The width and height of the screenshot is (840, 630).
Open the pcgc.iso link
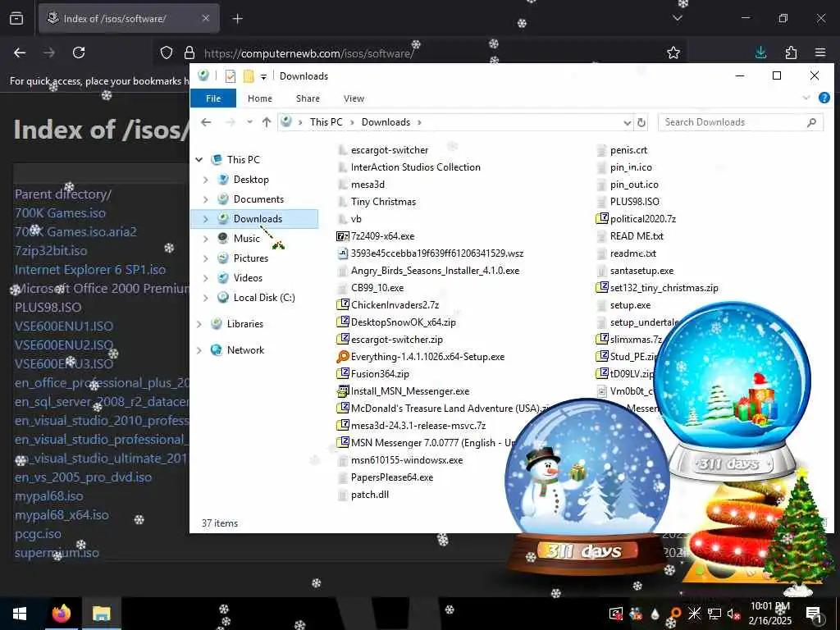(38, 534)
